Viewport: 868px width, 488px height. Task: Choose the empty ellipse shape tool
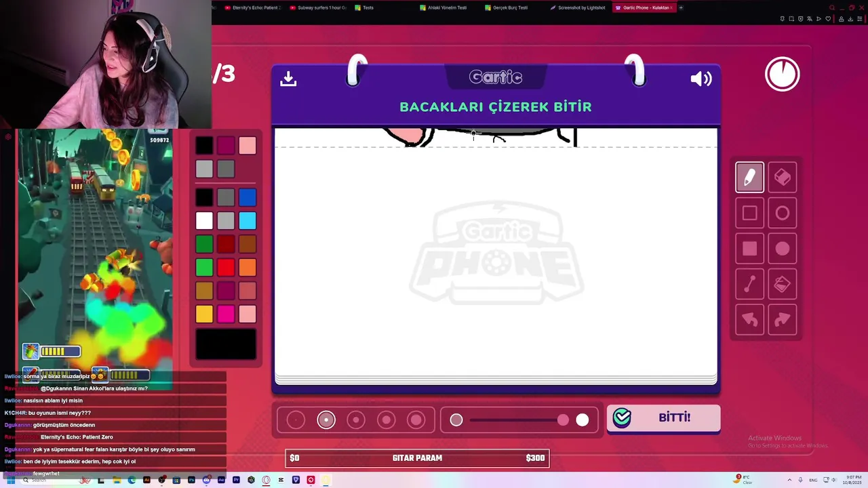pyautogui.click(x=782, y=213)
